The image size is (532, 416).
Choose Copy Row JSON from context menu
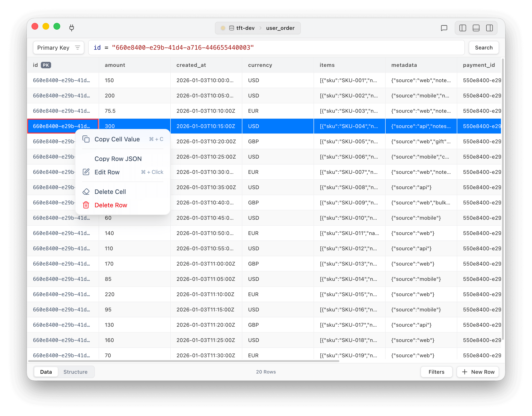tap(118, 159)
